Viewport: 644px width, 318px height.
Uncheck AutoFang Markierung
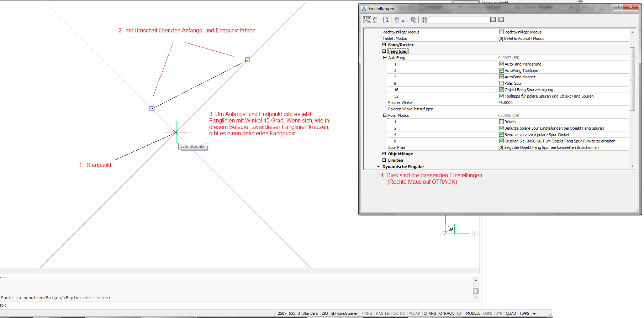coord(501,64)
